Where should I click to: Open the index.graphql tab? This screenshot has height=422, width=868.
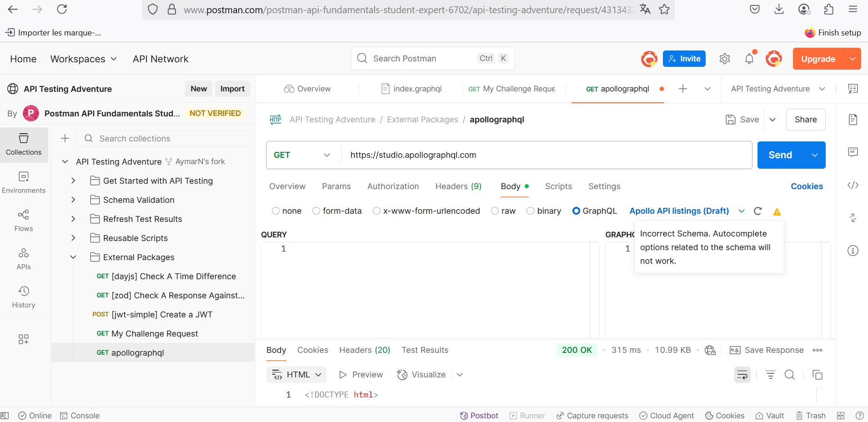(411, 89)
